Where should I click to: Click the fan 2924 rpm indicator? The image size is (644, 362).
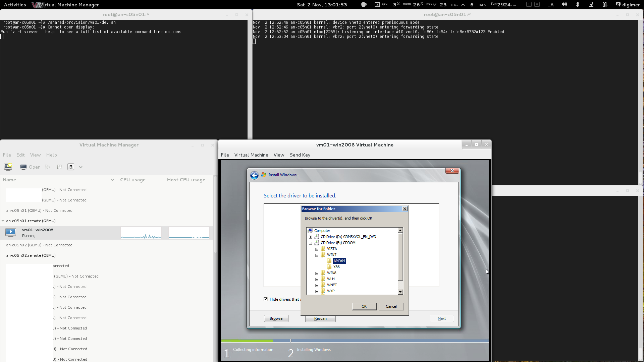tap(503, 5)
